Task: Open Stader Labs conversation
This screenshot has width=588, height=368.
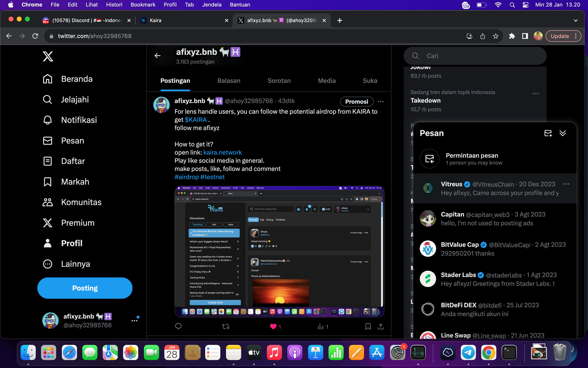Action: click(495, 279)
